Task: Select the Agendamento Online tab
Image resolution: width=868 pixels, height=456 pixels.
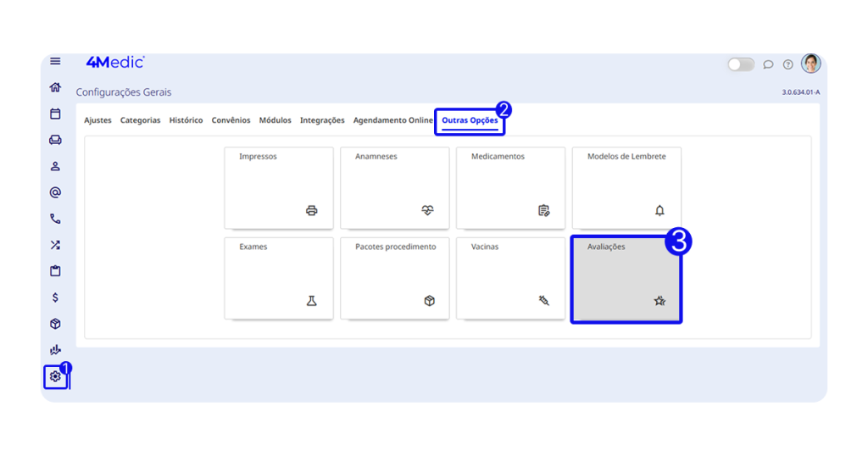Action: pyautogui.click(x=392, y=120)
